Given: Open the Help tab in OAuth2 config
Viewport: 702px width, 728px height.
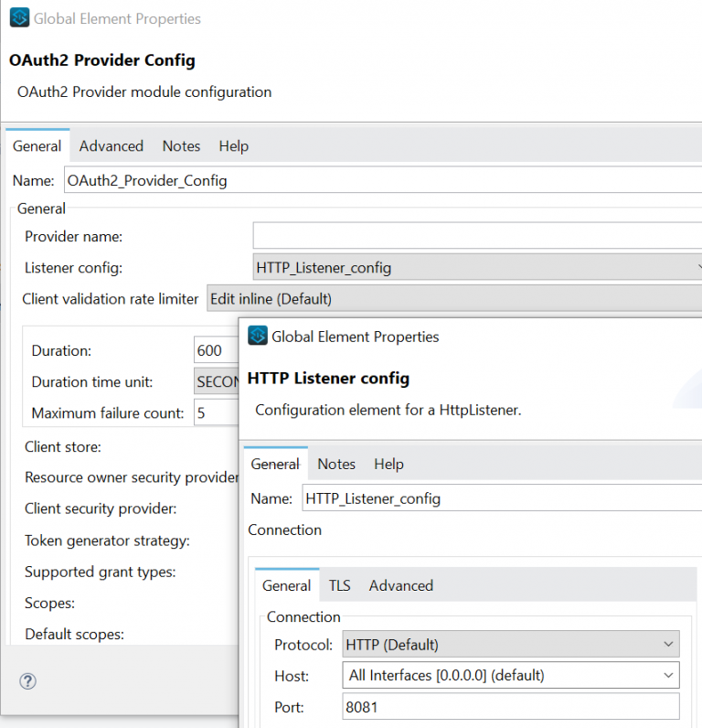Looking at the screenshot, I should [x=233, y=146].
